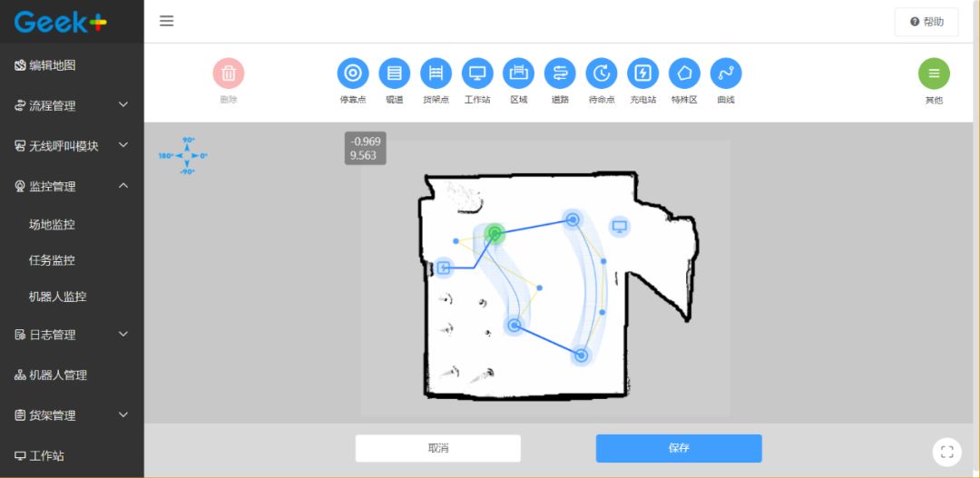Select the 区域 area tool

click(x=518, y=73)
